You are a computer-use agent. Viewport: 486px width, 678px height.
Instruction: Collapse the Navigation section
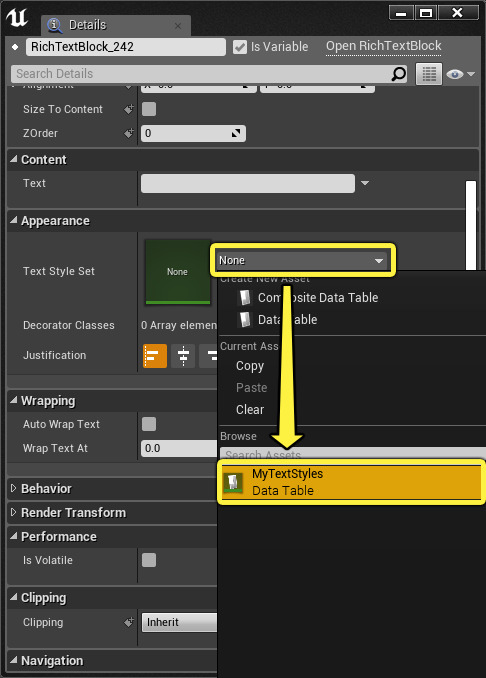[13, 660]
